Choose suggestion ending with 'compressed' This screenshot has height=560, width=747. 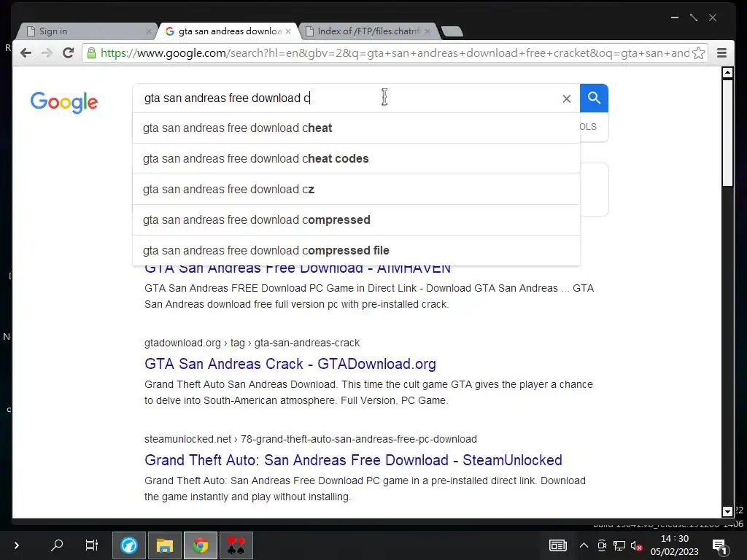click(x=356, y=220)
